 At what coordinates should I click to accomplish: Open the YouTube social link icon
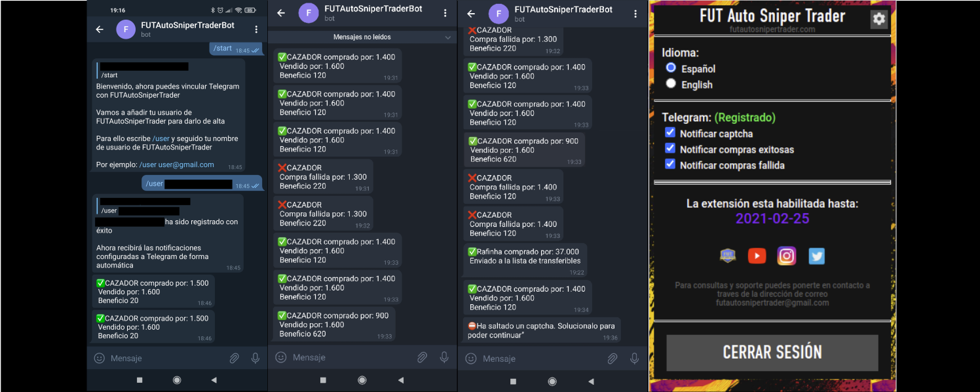(757, 256)
